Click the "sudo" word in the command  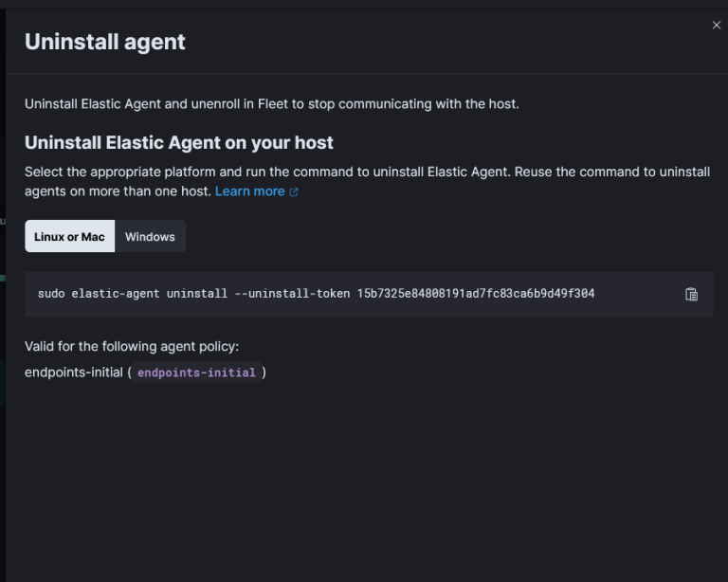coord(51,294)
